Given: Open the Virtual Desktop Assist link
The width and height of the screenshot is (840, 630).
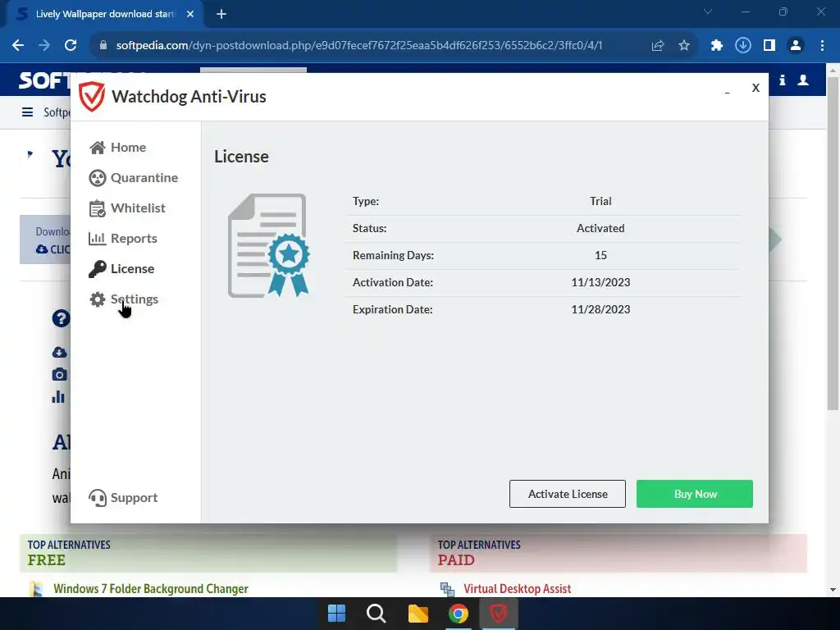Looking at the screenshot, I should click(517, 589).
